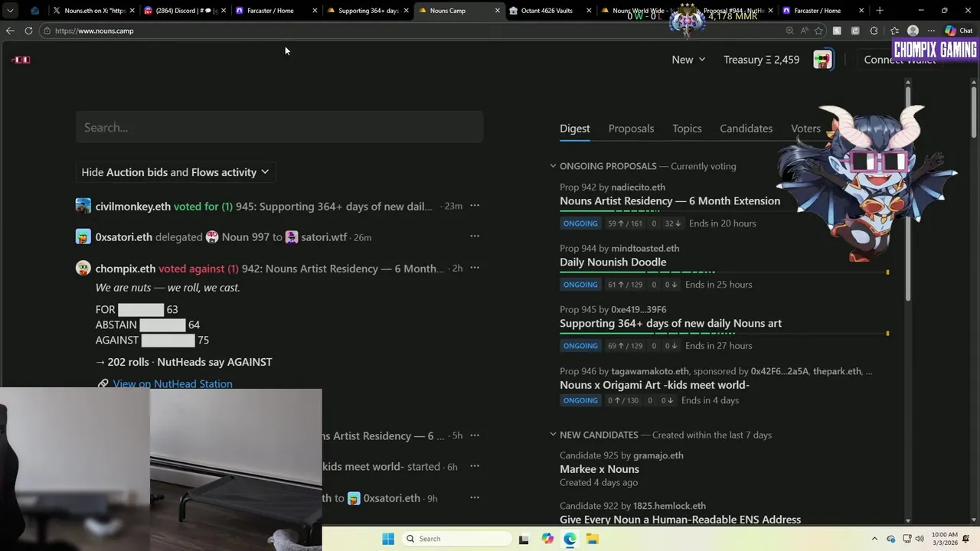Open the browser zoom magnifier icon
The image size is (980, 551).
(789, 31)
